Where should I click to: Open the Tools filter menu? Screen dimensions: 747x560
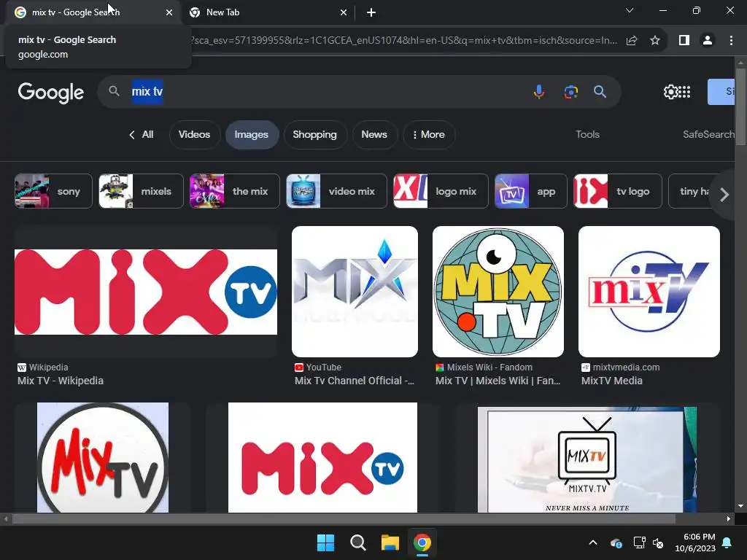(587, 135)
